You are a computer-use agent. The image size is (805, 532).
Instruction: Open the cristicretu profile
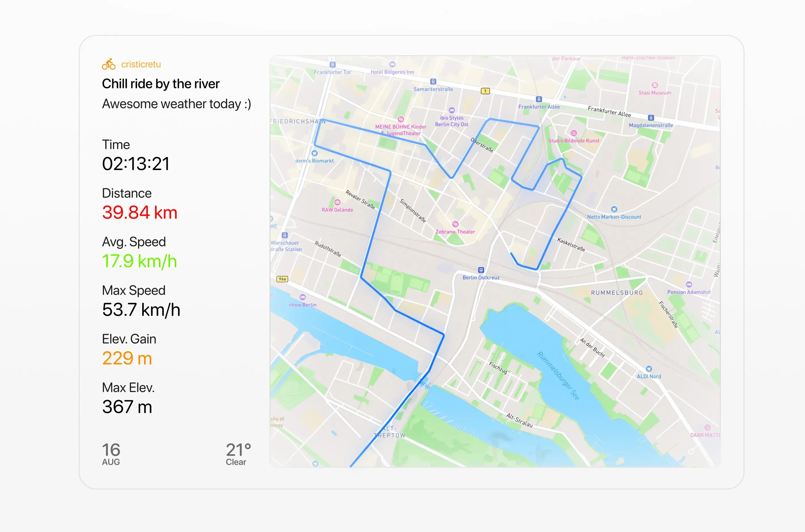click(x=141, y=64)
